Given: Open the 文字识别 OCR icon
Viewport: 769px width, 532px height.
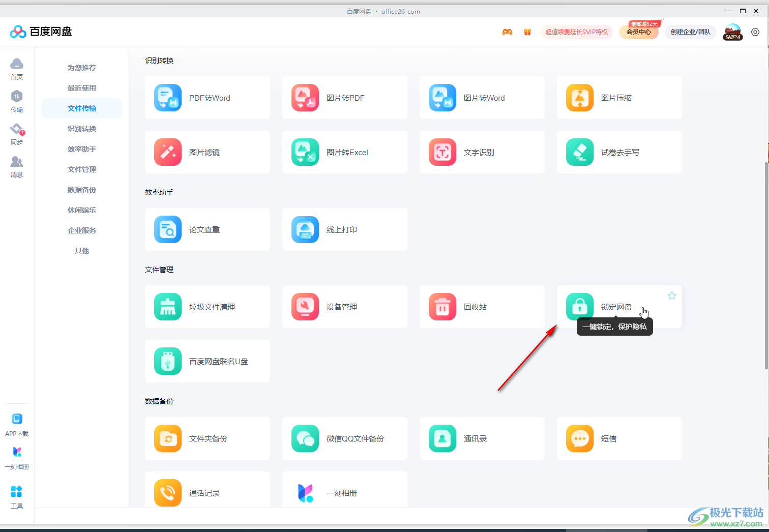Looking at the screenshot, I should pos(442,152).
